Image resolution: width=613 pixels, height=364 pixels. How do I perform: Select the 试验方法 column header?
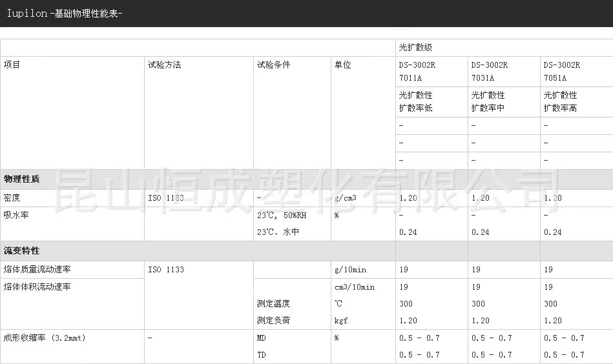(164, 65)
